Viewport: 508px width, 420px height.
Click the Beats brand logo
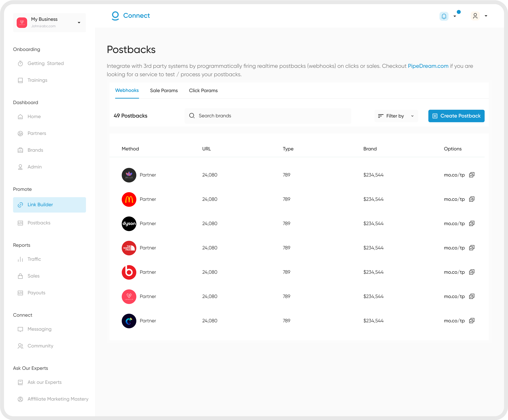(129, 272)
